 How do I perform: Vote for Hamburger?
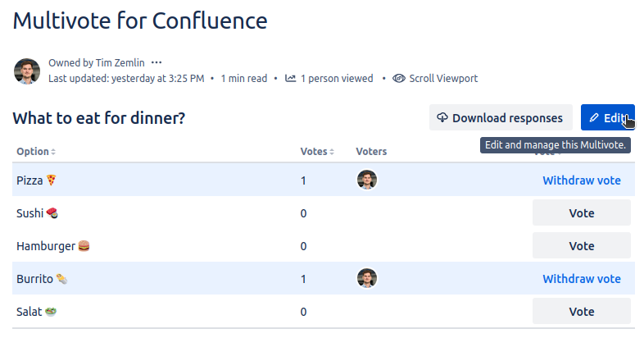pyautogui.click(x=581, y=246)
